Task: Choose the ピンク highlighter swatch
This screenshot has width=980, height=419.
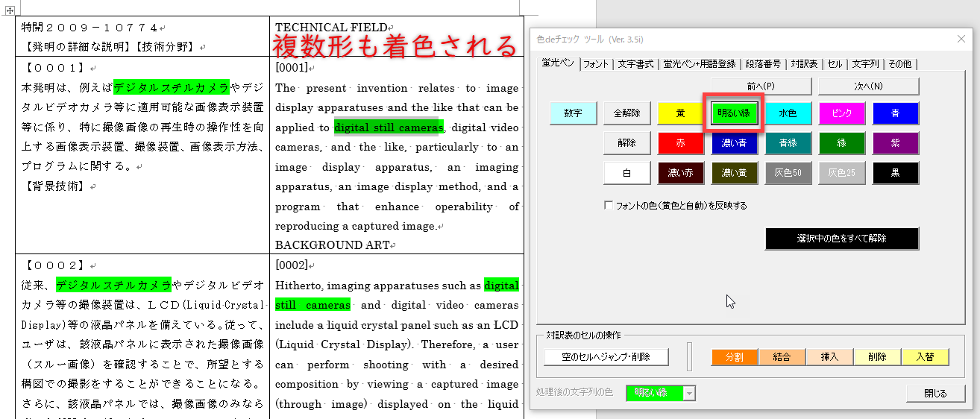Action: (x=841, y=113)
